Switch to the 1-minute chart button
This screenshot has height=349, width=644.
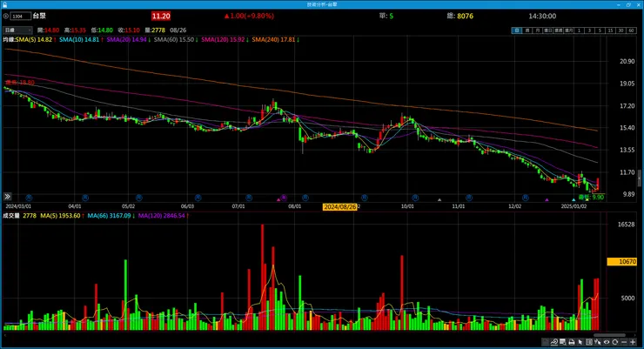tap(579, 30)
